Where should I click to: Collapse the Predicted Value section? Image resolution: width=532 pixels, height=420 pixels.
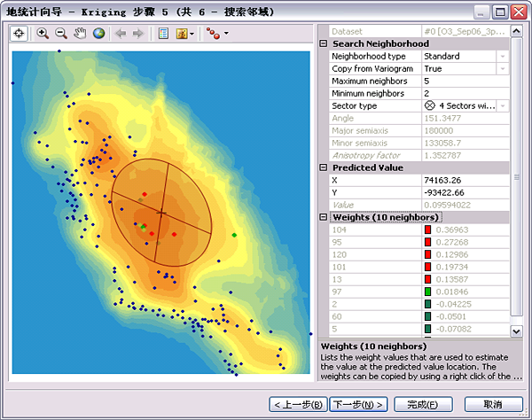pyautogui.click(x=323, y=167)
